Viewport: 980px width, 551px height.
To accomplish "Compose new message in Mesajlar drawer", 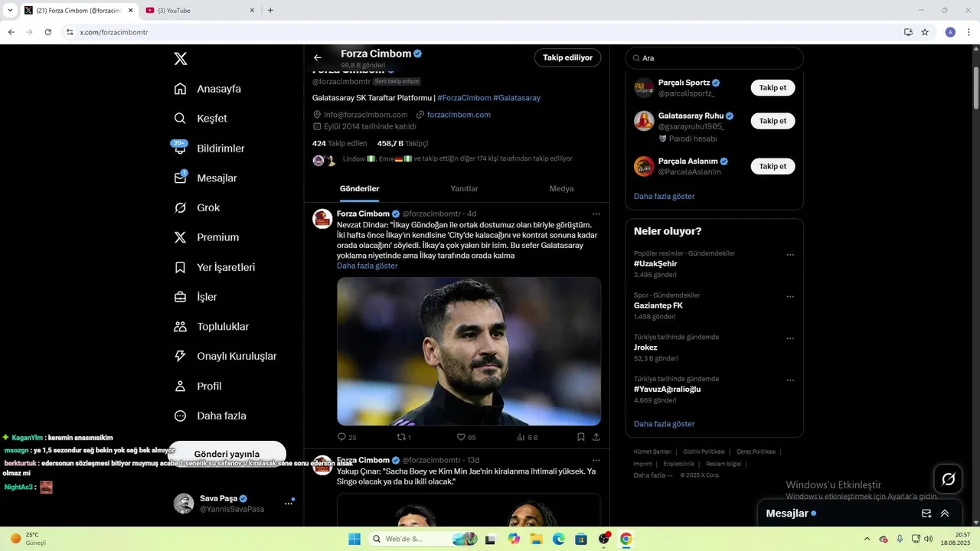I will [926, 514].
